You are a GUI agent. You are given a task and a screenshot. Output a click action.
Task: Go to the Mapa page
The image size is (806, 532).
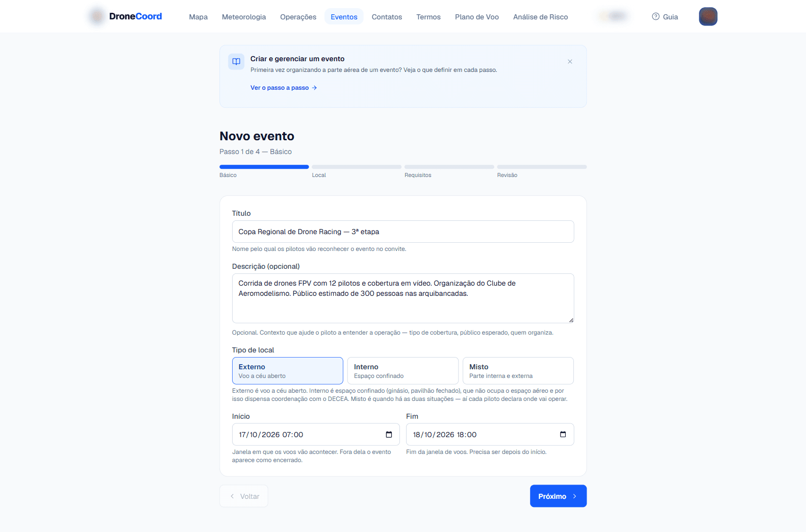198,17
